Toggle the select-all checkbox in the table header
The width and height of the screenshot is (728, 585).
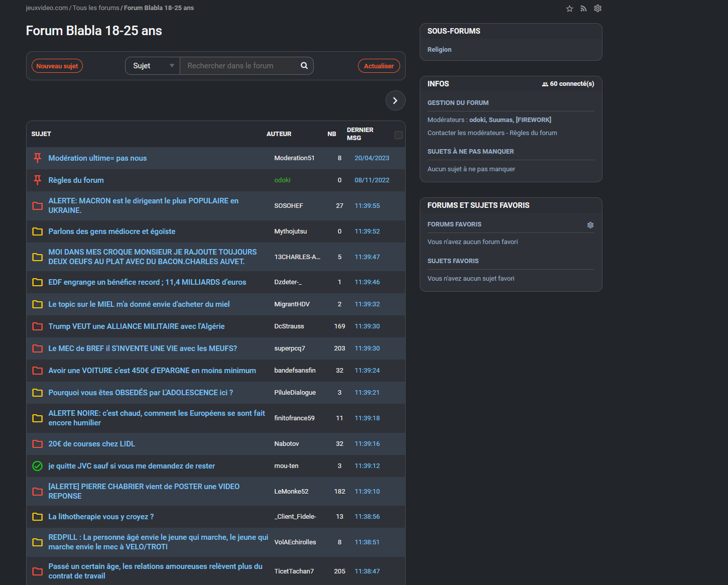[x=399, y=135]
